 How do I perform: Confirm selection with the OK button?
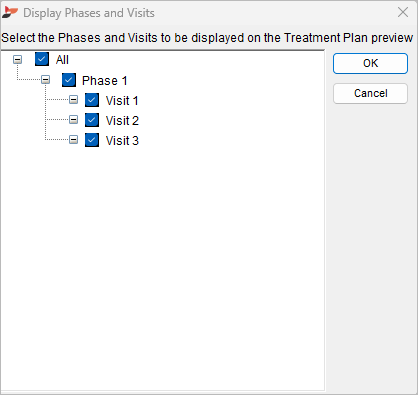tap(370, 63)
